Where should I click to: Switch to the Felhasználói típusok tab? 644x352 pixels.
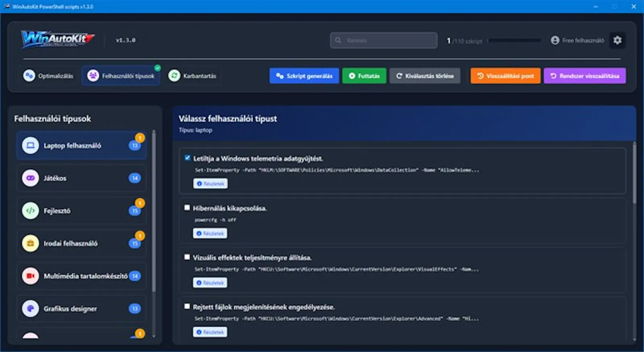point(121,76)
